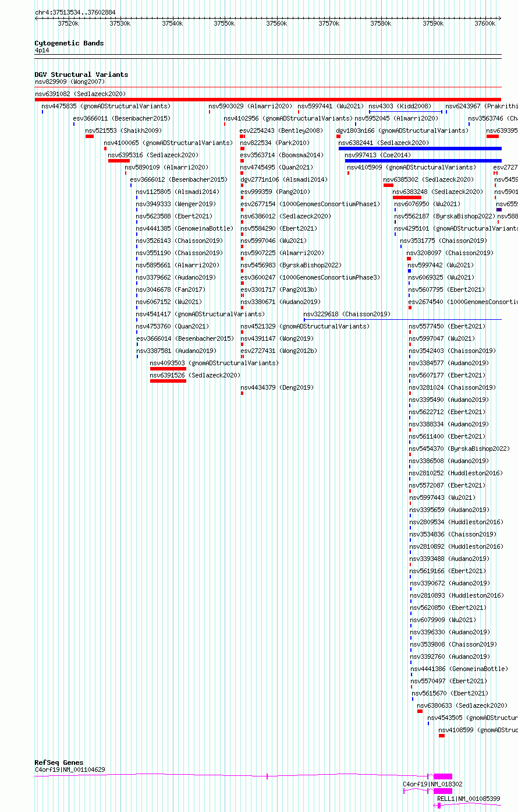Image resolution: width=518 pixels, height=812 pixels.
Task: Select the nsv5562187 (ByrskaBishop2022) label
Action: tap(445, 216)
